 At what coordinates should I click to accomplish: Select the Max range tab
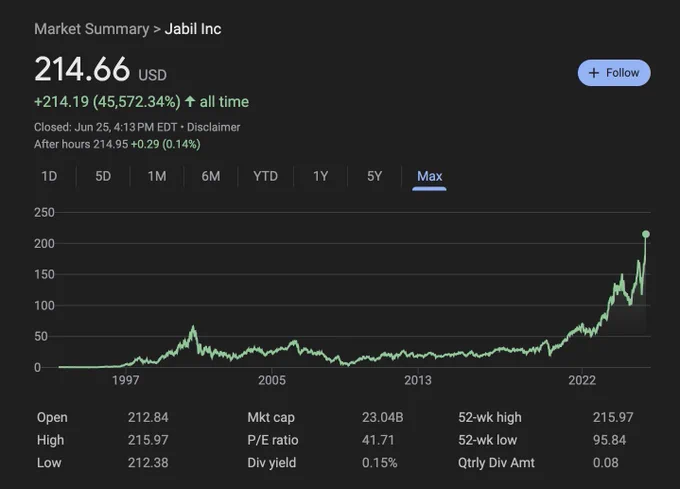pos(429,176)
